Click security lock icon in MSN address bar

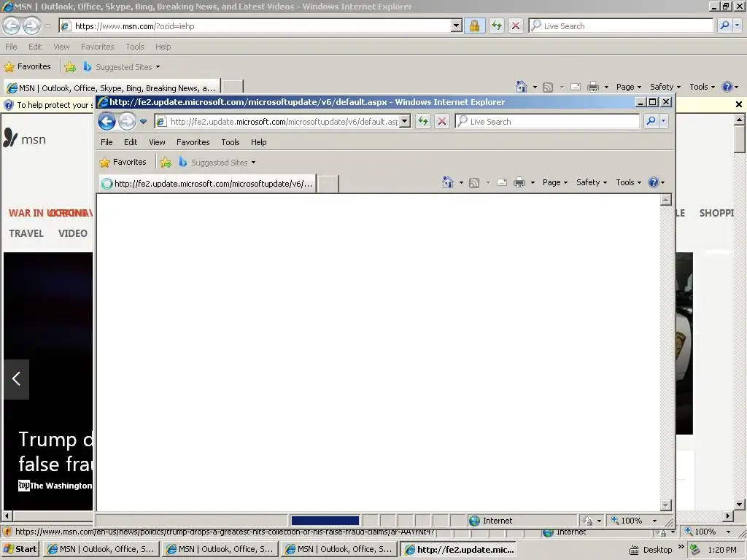pos(474,26)
